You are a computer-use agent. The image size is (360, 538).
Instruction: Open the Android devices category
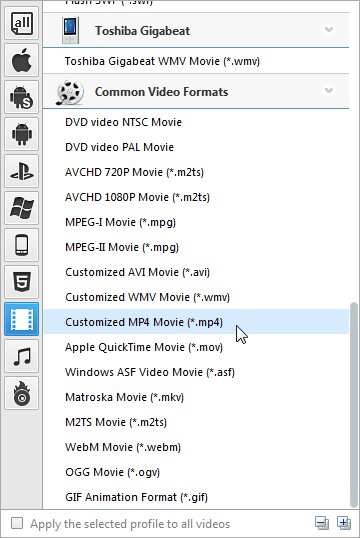22,134
